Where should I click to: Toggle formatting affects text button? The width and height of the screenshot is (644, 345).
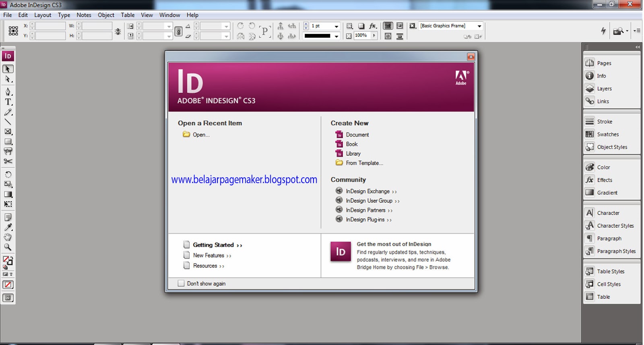click(x=11, y=274)
